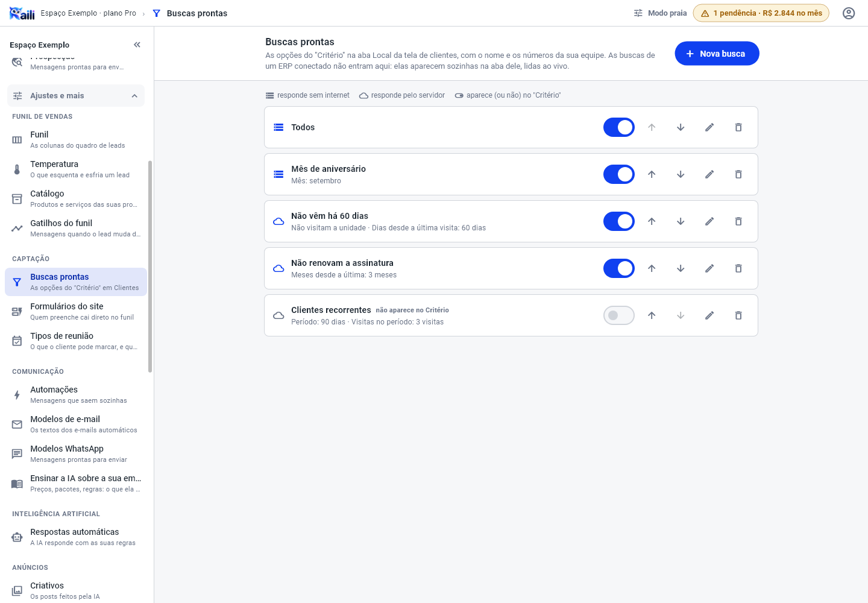The width and height of the screenshot is (868, 603).
Task: Open Catálogo from the sidebar
Action: pos(76,198)
